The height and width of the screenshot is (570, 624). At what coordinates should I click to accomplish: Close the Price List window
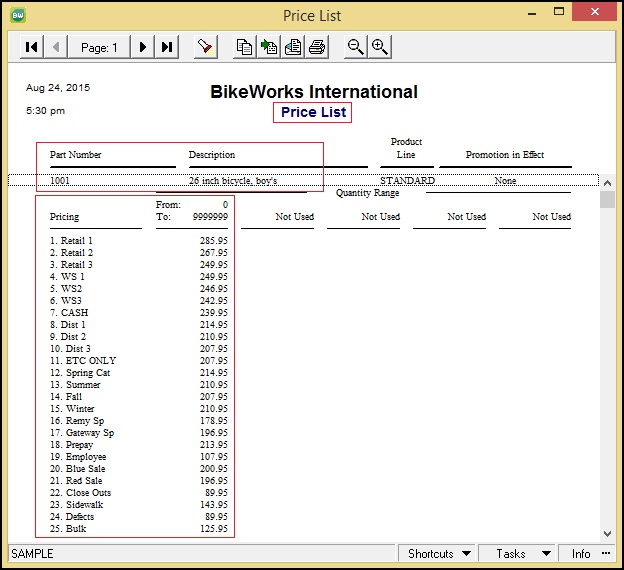595,12
